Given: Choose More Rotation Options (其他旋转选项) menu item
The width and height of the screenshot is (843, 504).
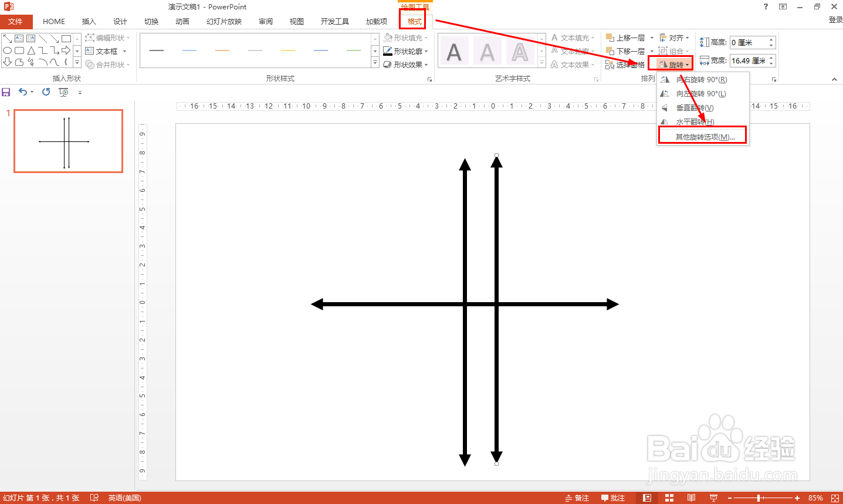Looking at the screenshot, I should pyautogui.click(x=703, y=137).
